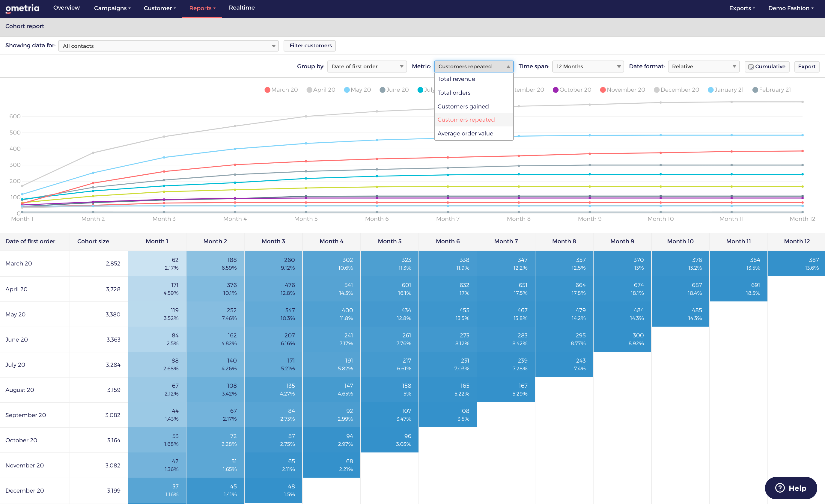This screenshot has width=825, height=504.
Task: Toggle the March 20 legend dot
Action: [x=267, y=90]
